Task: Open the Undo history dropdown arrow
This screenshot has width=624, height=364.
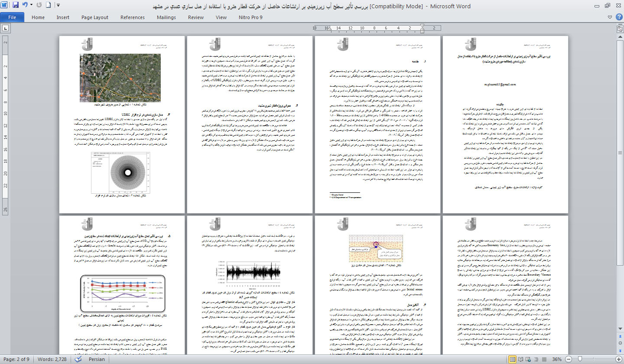Action: point(31,5)
